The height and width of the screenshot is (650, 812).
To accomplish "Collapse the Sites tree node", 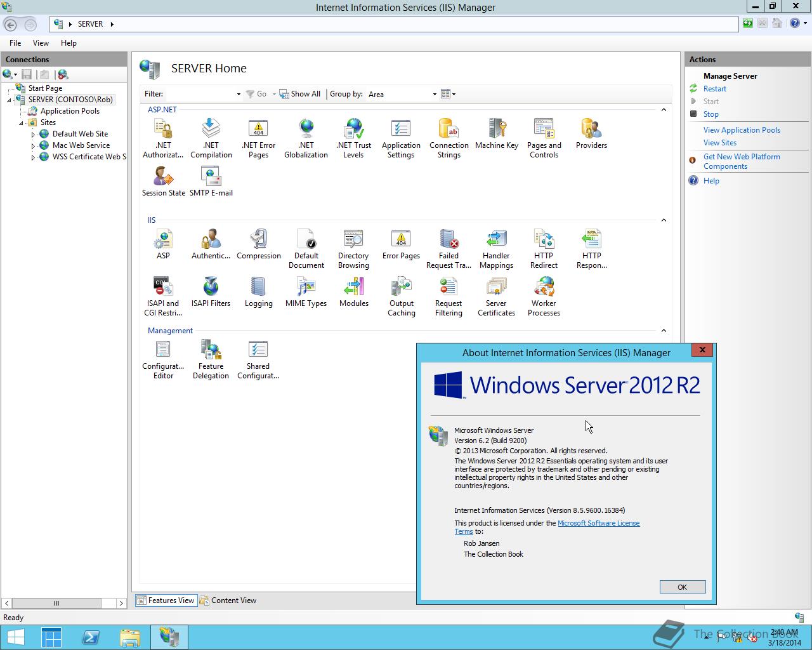I will pyautogui.click(x=21, y=123).
